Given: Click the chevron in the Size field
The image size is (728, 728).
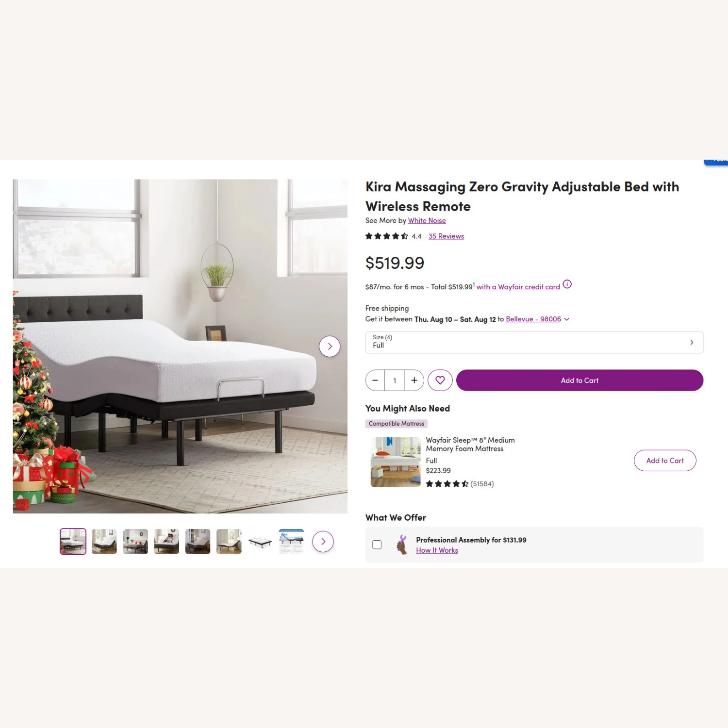Looking at the screenshot, I should [692, 343].
